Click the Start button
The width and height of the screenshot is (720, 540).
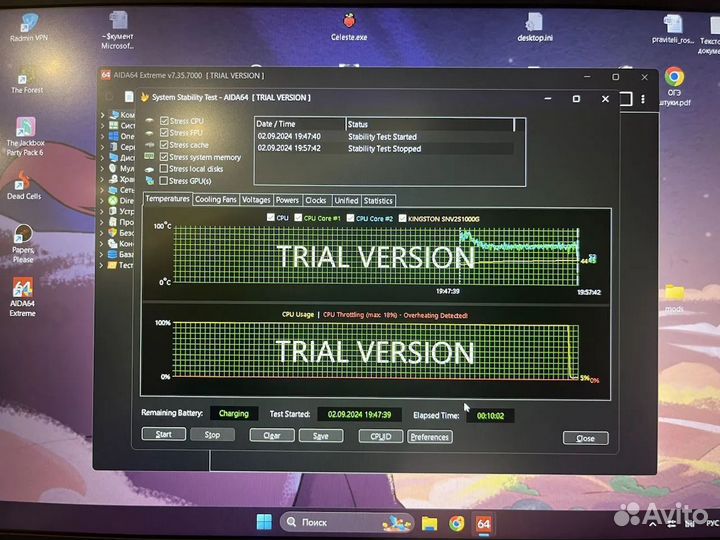click(163, 434)
